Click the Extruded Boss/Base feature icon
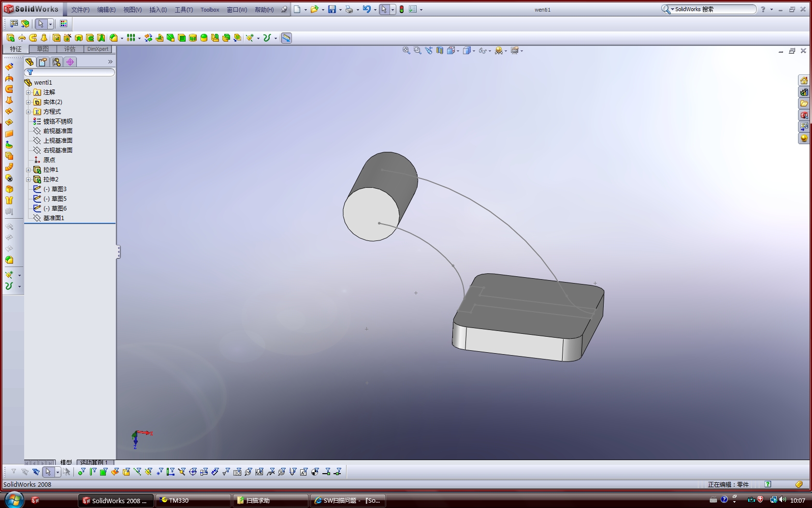Viewport: 812px width, 508px height. [x=11, y=38]
